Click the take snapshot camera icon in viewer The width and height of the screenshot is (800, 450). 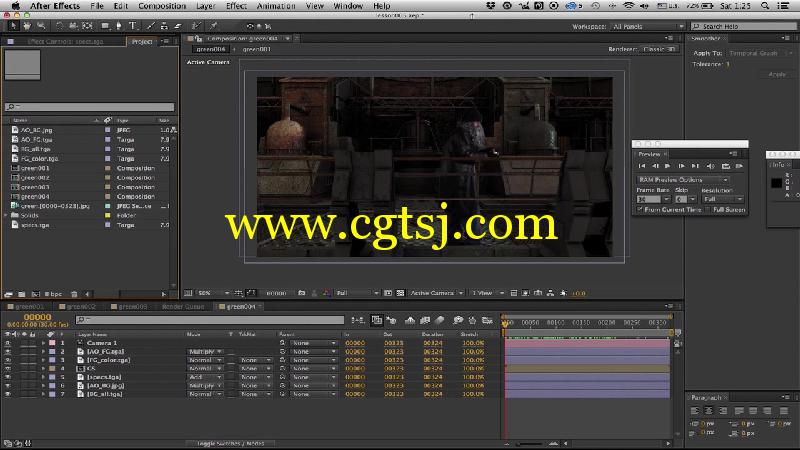click(302, 293)
